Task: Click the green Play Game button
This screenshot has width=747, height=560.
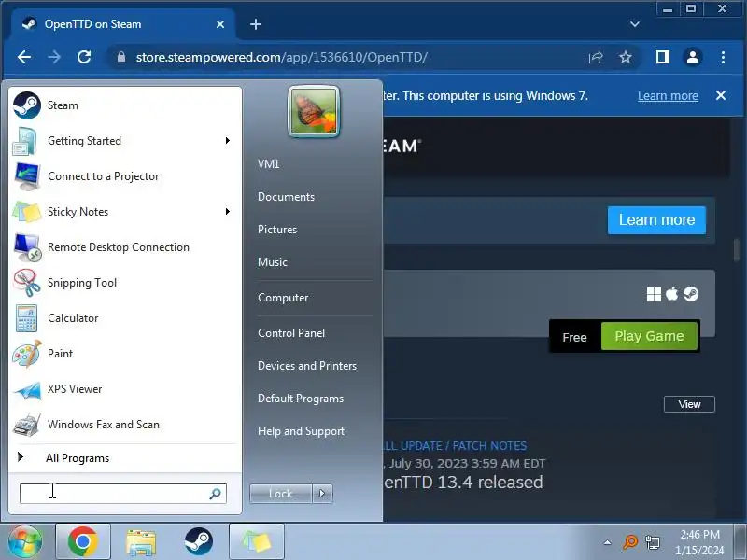Action: pyautogui.click(x=649, y=336)
